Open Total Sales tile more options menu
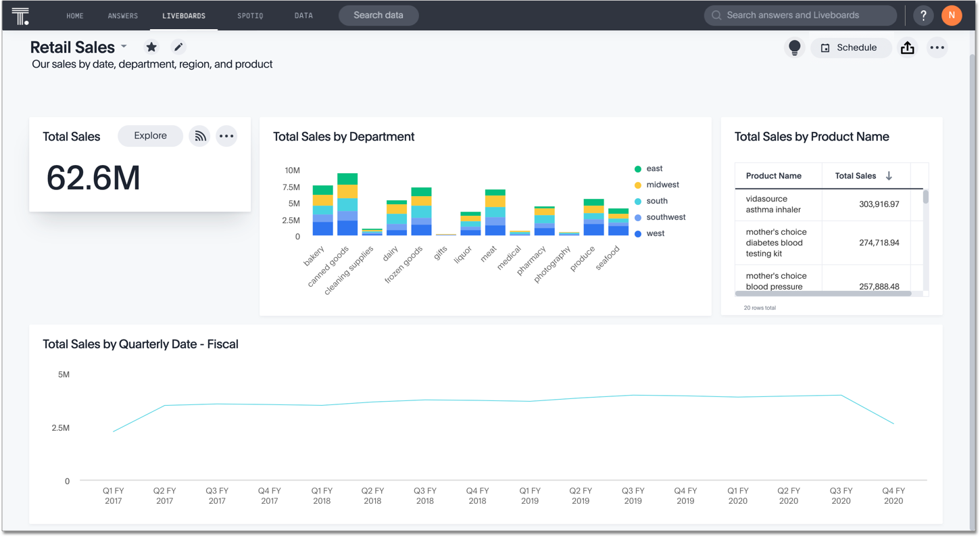This screenshot has height=537, width=980. point(226,136)
